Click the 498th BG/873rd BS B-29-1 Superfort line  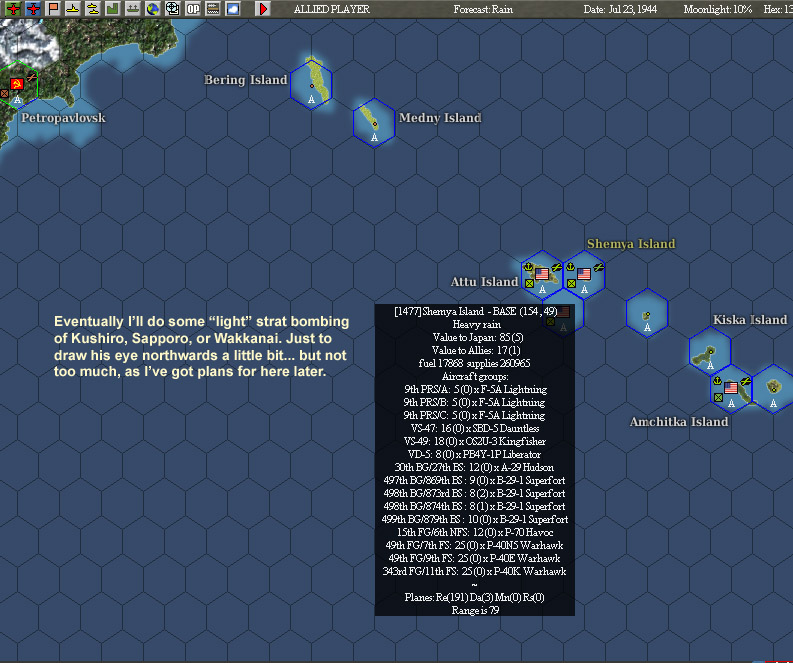click(x=474, y=494)
